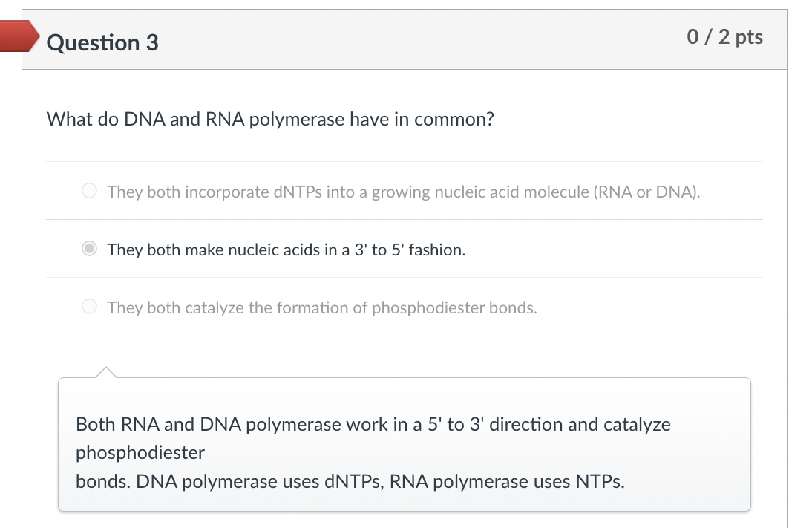Viewport: 812px width, 528px height.
Task: Click the '0 / 2 pts' score
Action: [724, 37]
